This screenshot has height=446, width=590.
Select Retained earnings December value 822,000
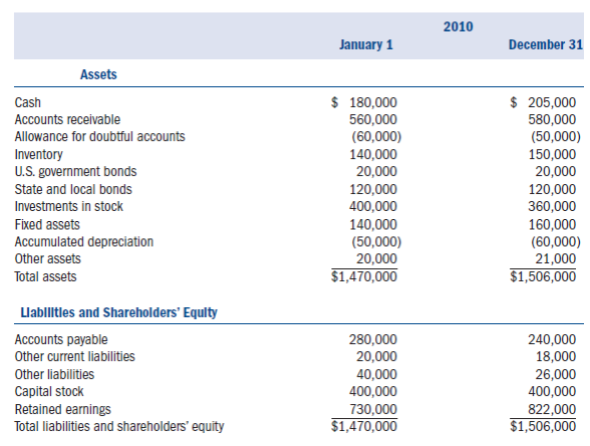point(552,409)
